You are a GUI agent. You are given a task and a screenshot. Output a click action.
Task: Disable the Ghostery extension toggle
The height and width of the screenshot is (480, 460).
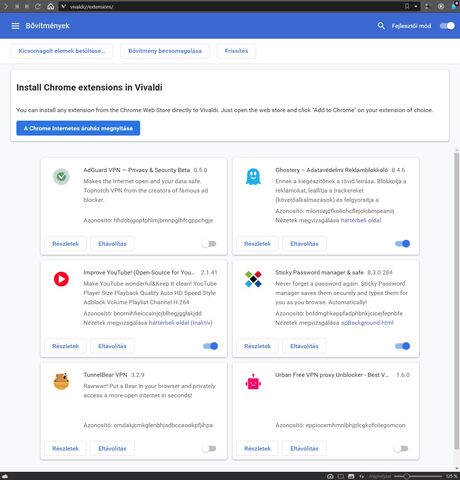click(x=402, y=244)
